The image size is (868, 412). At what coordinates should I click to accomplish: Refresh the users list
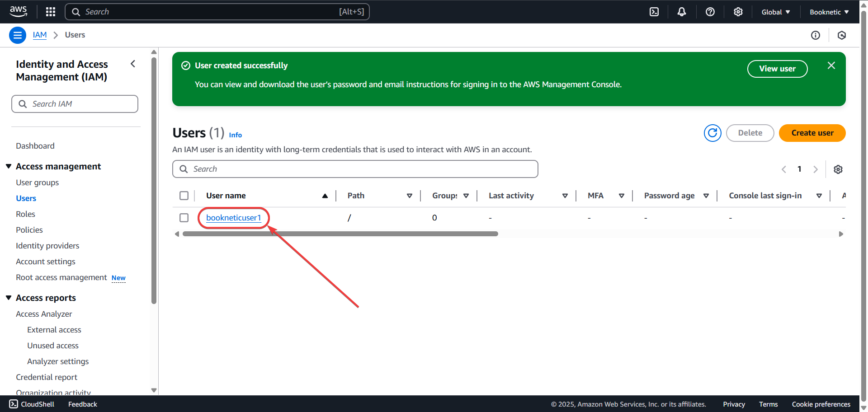tap(712, 133)
